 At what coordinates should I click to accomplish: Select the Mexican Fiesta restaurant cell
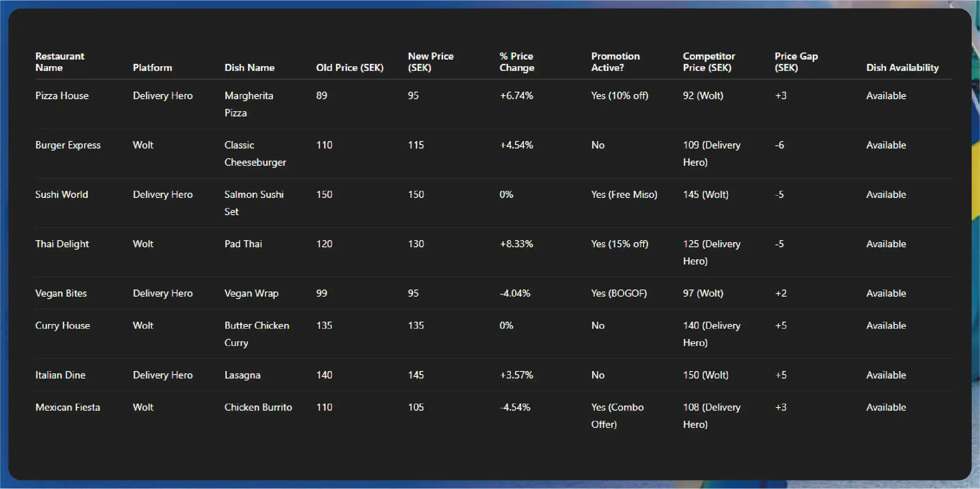tap(67, 407)
